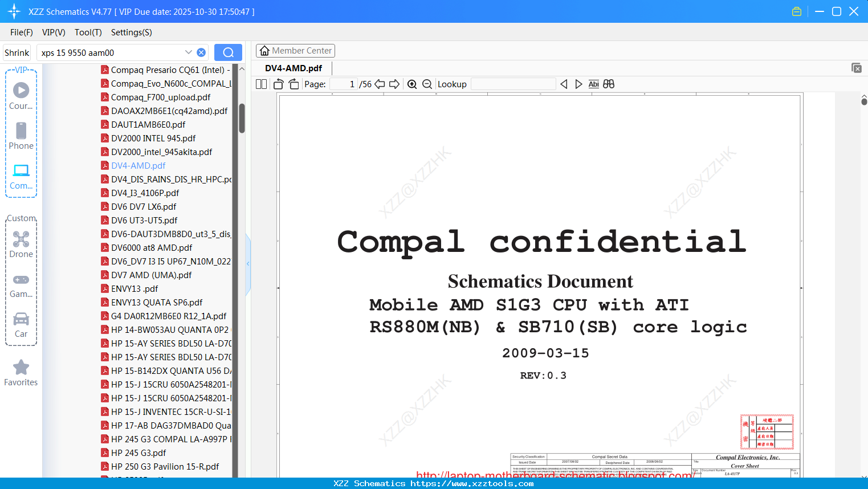The height and width of the screenshot is (489, 868).
Task: Open DV2000 INTEL 945.pdf
Action: pyautogui.click(x=148, y=138)
